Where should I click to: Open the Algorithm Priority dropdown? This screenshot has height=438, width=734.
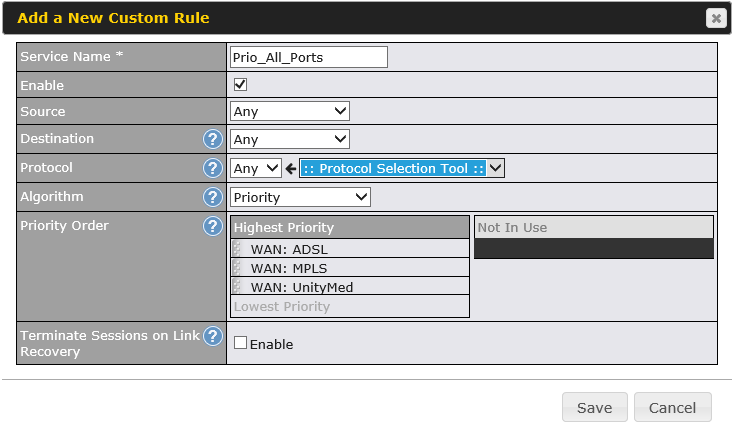coord(300,197)
